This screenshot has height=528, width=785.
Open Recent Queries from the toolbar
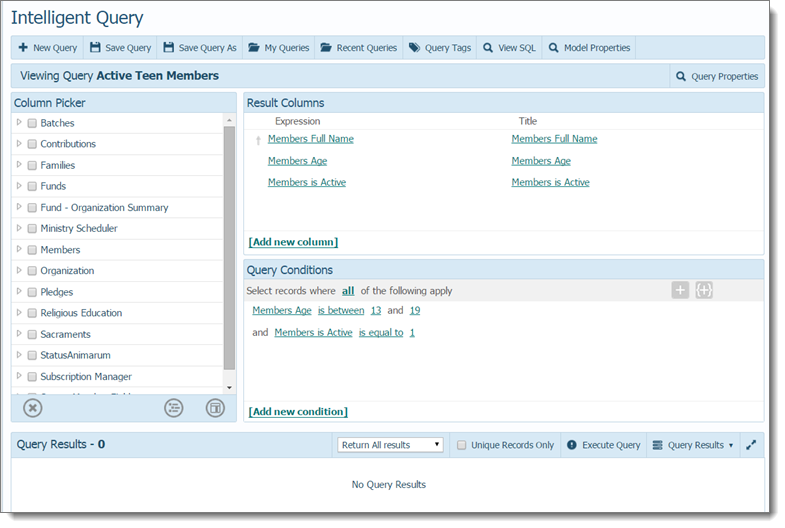(x=358, y=48)
